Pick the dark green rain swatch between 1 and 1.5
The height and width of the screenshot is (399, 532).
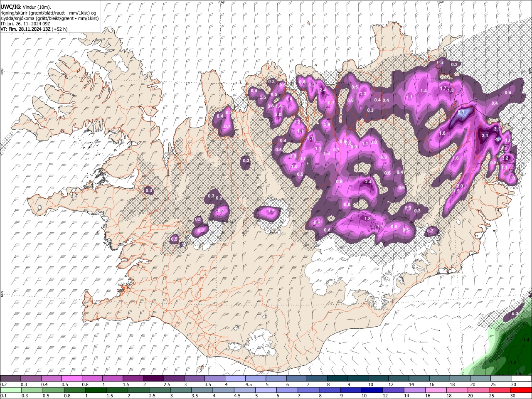[x=96, y=390]
